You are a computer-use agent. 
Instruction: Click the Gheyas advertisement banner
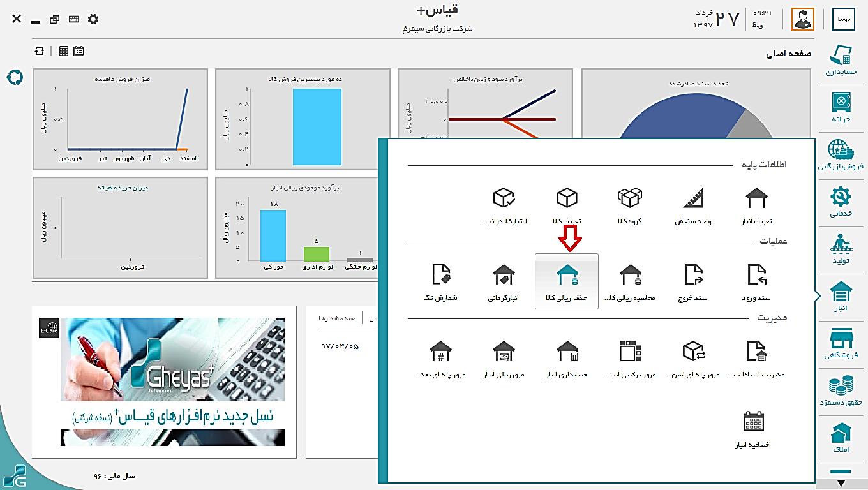pos(172,382)
